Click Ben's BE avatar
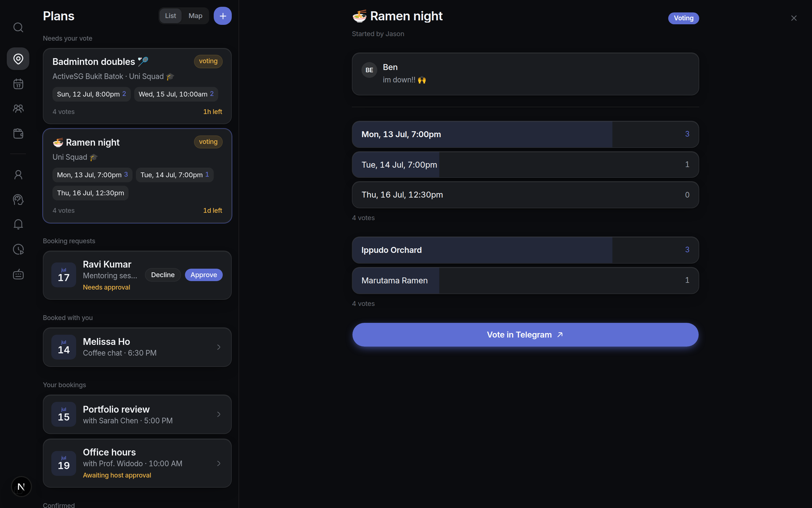The width and height of the screenshot is (812, 508). [x=369, y=70]
